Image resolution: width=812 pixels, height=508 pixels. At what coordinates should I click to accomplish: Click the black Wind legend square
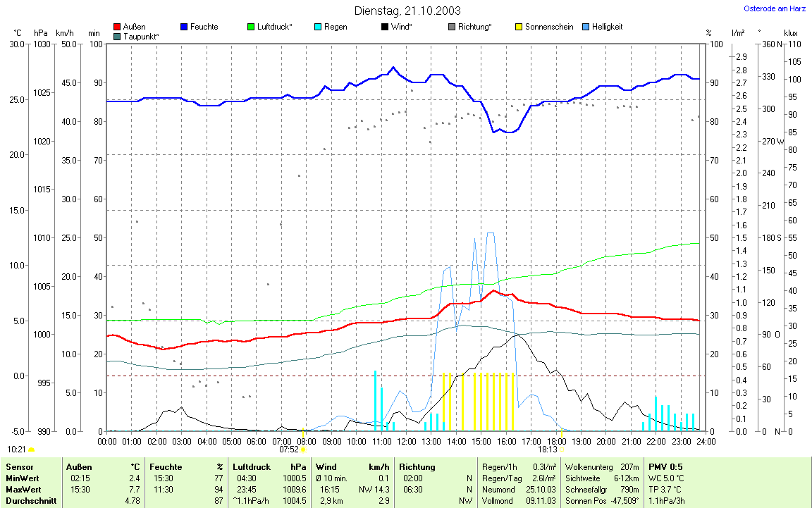[385, 27]
